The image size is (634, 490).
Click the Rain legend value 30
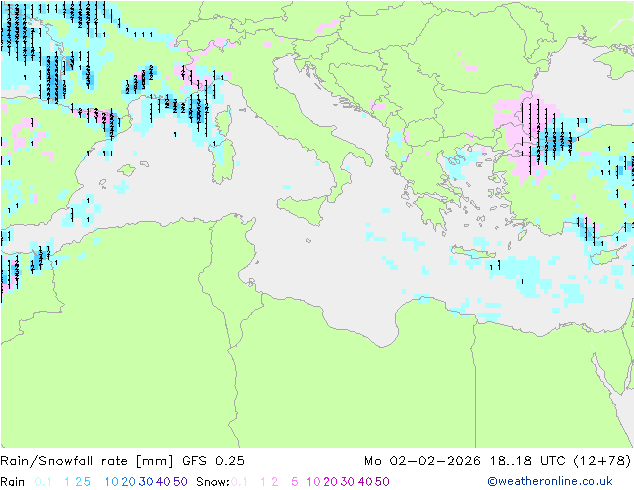tap(146, 482)
